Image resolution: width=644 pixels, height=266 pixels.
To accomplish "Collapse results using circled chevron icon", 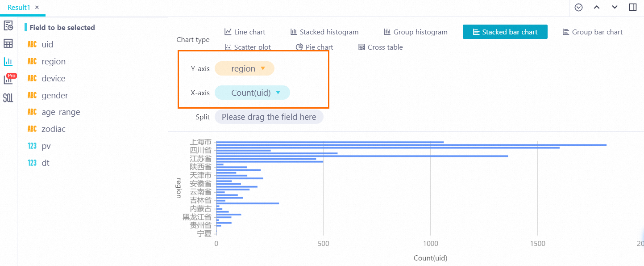I will tap(579, 7).
